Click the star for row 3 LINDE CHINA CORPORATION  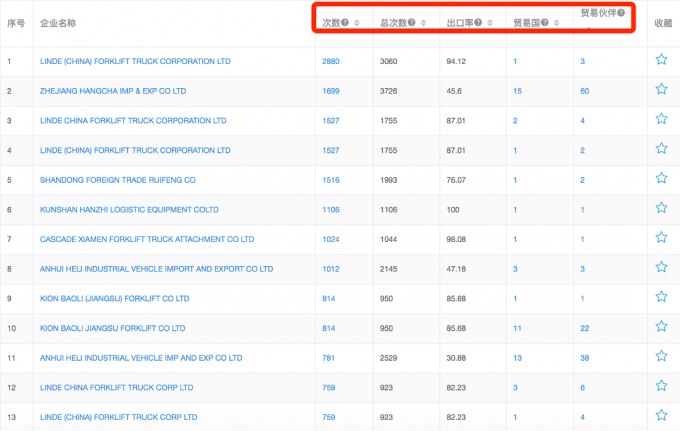pos(661,118)
